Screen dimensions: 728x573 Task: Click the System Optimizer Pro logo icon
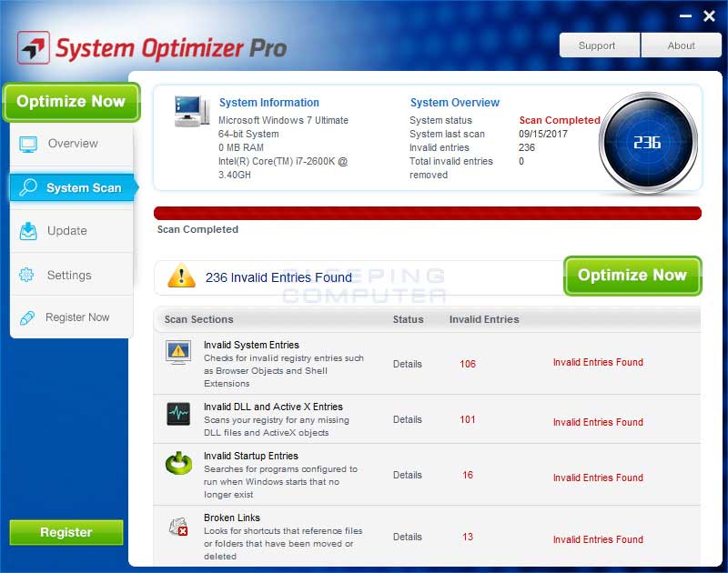coord(34,47)
